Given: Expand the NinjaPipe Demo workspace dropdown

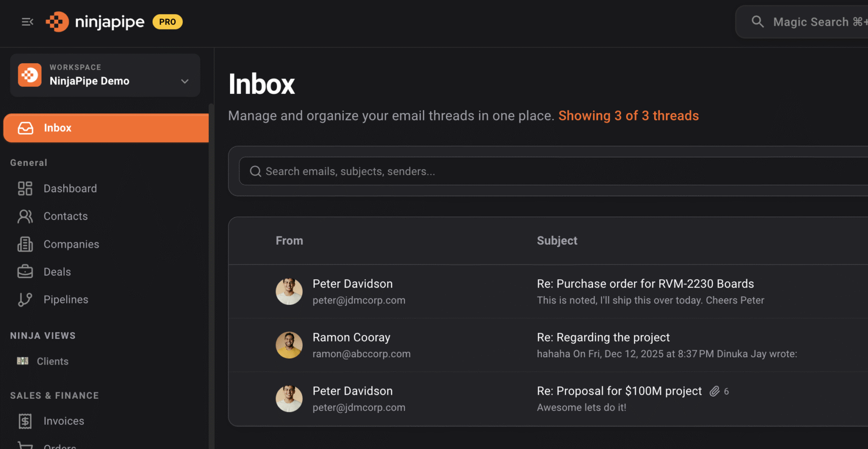Looking at the screenshot, I should (185, 81).
